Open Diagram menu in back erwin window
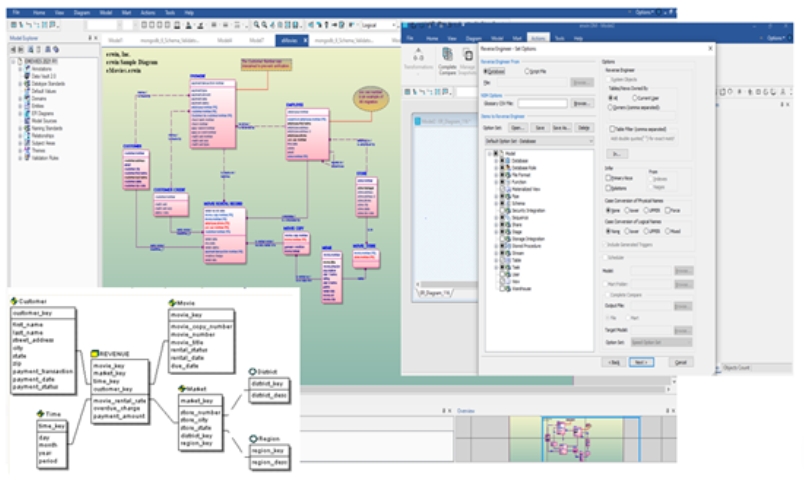The image size is (804, 496). 82,12
